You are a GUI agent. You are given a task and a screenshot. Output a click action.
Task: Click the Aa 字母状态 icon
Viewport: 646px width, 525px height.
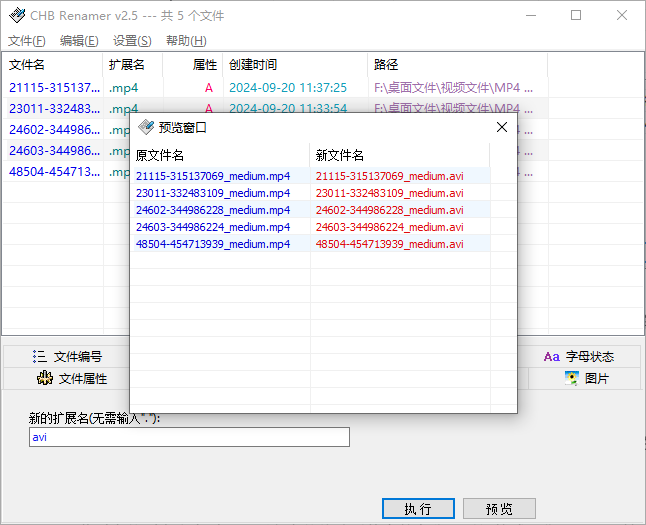(x=552, y=356)
